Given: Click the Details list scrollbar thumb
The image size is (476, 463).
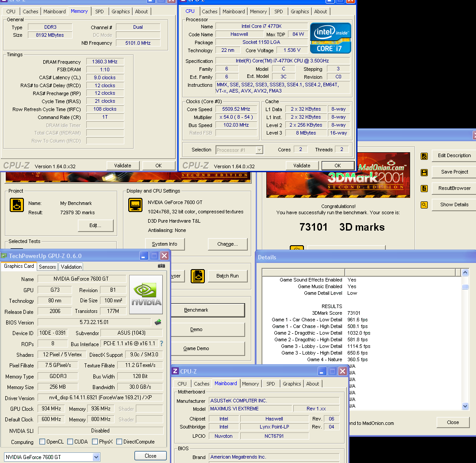Looking at the screenshot, I should pos(465,287).
